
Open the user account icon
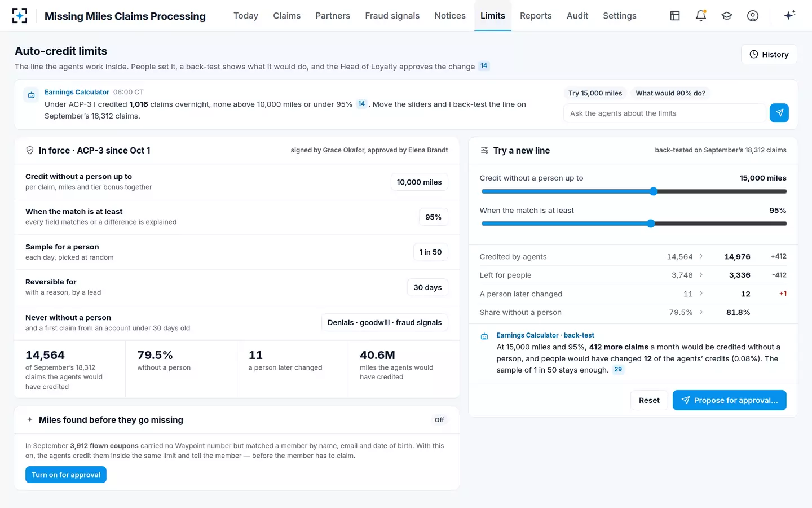click(x=753, y=16)
